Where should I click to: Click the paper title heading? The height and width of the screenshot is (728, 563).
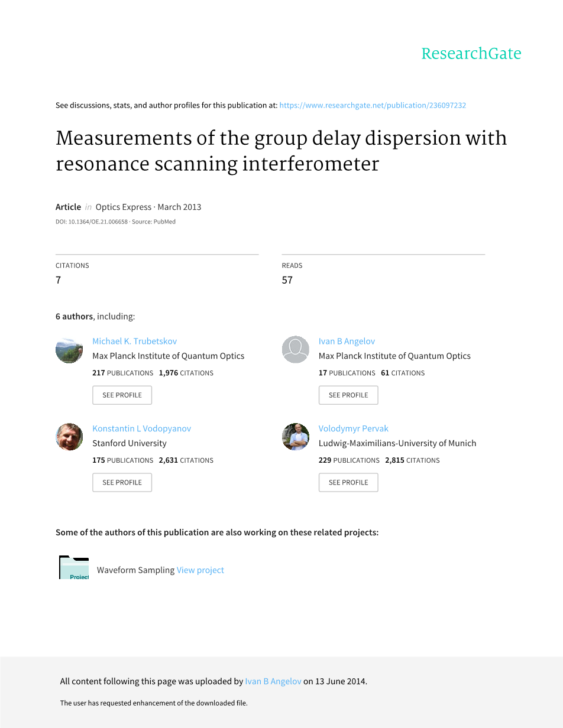[281, 151]
